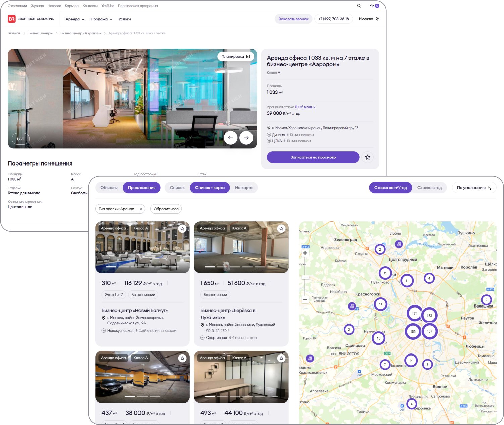Open the Услуги navigation item
504x425 pixels.
(125, 19)
